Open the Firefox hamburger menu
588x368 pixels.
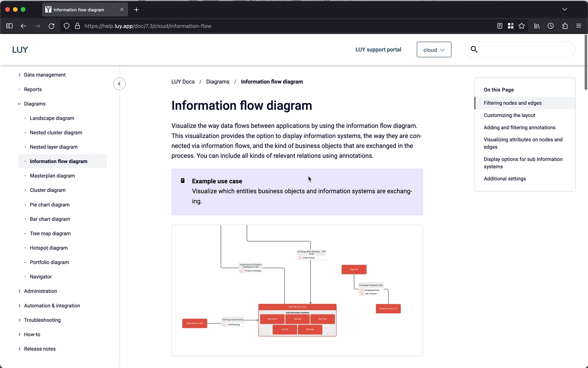pyautogui.click(x=579, y=26)
